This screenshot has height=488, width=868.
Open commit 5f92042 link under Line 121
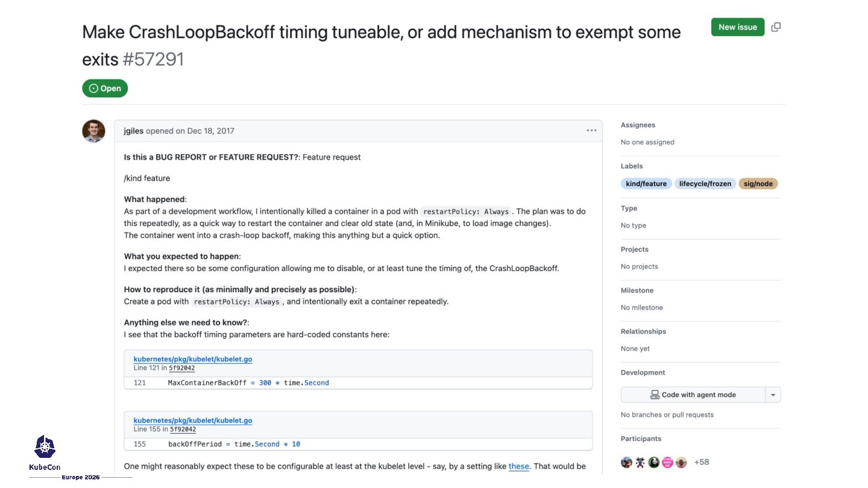[x=182, y=368]
